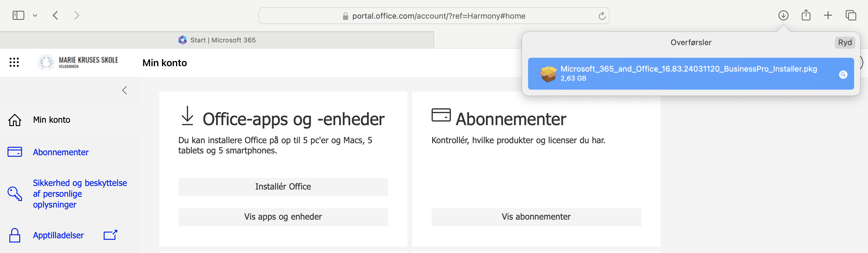The image size is (868, 253).
Task: Reveal installer file in Finder magnifier icon
Action: tap(843, 75)
